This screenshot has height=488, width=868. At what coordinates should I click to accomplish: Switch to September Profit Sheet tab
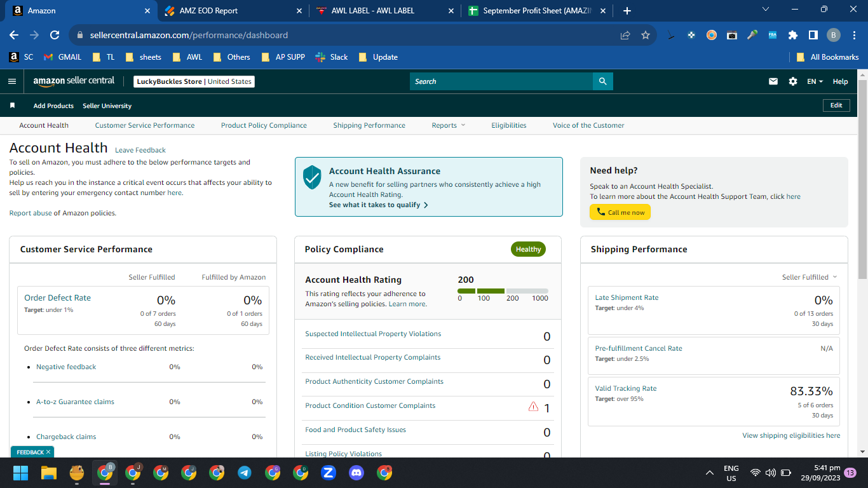538,11
